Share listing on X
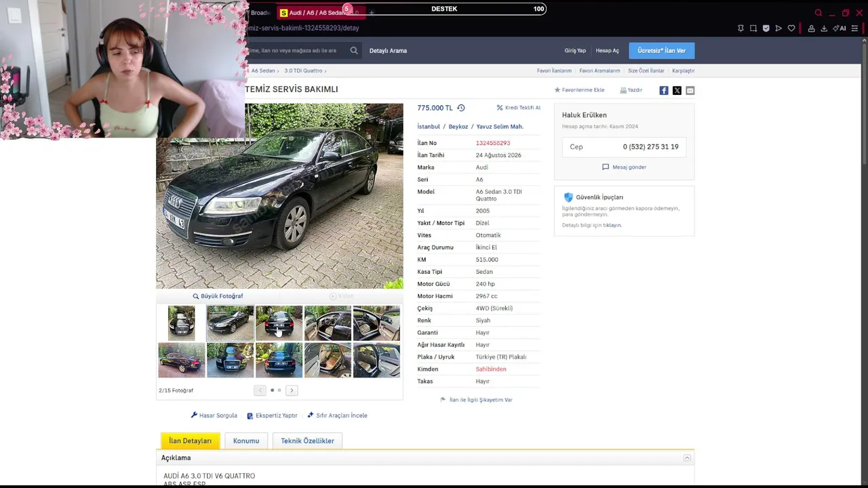 click(x=677, y=90)
